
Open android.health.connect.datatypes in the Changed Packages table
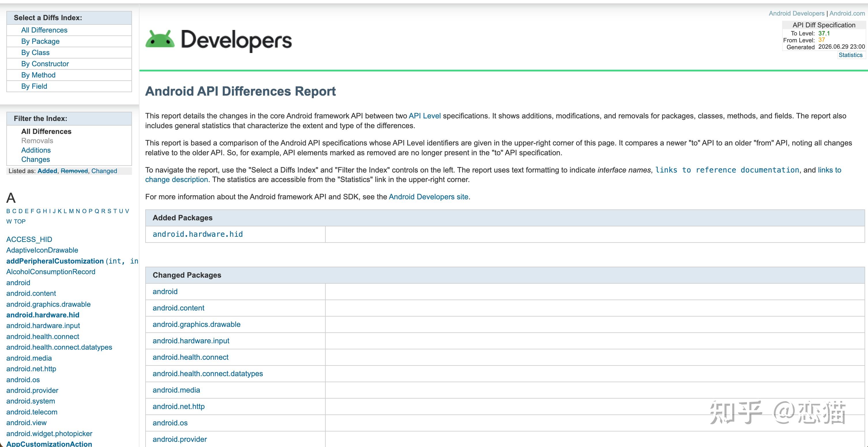(x=207, y=374)
